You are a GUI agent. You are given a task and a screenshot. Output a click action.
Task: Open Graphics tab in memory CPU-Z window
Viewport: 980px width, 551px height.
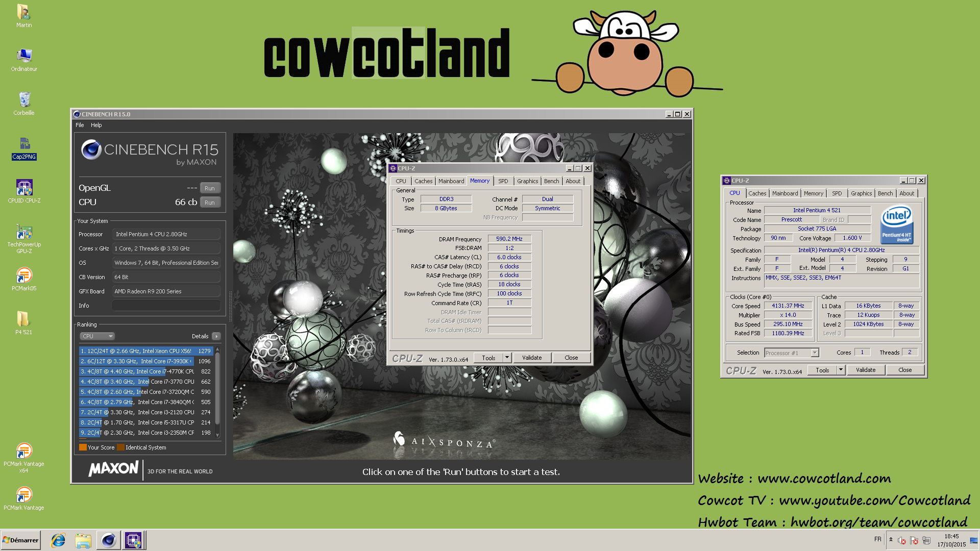click(527, 181)
